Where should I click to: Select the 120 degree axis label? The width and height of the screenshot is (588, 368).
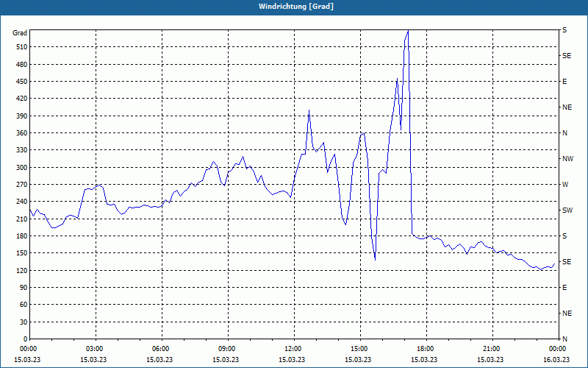point(22,270)
